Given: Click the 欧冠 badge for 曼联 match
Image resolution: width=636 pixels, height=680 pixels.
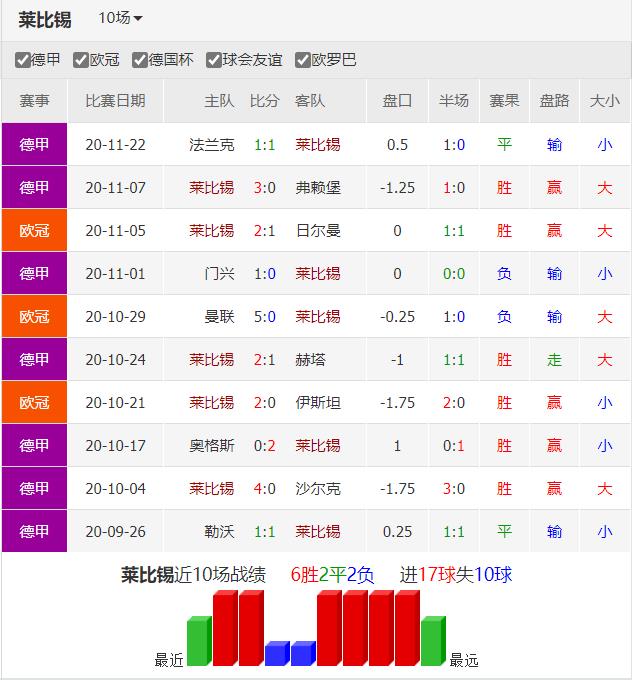Looking at the screenshot, I should (x=35, y=317).
